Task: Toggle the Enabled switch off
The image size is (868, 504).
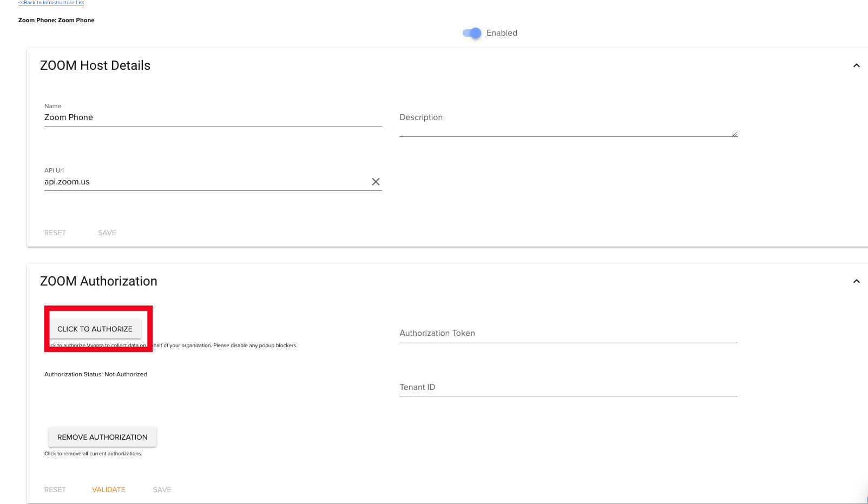Action: pyautogui.click(x=472, y=33)
